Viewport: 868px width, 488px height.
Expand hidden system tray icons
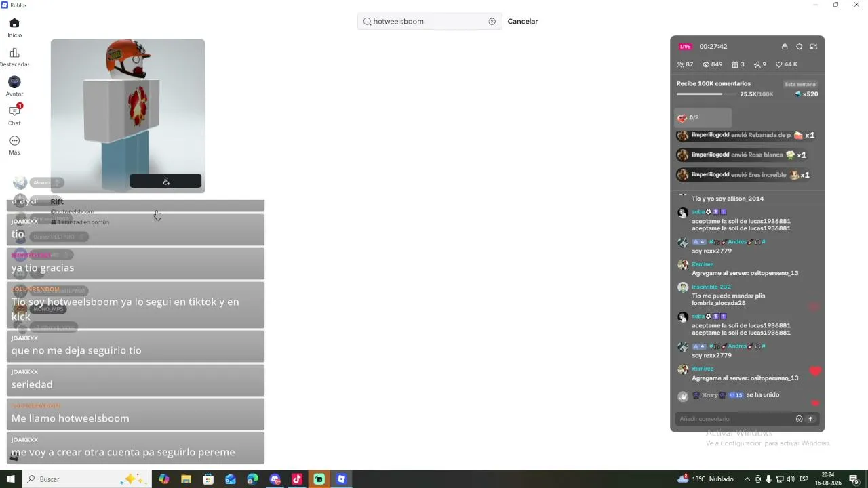pos(747,479)
